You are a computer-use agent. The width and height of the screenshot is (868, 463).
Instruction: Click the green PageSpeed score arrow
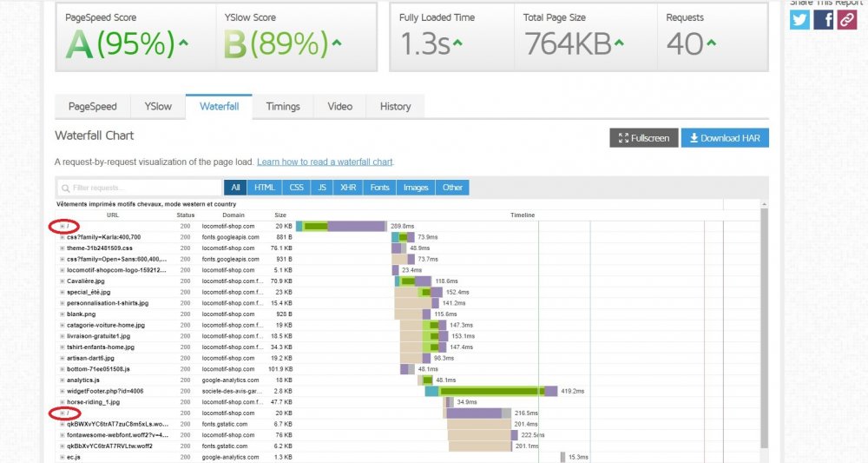pyautogui.click(x=183, y=42)
